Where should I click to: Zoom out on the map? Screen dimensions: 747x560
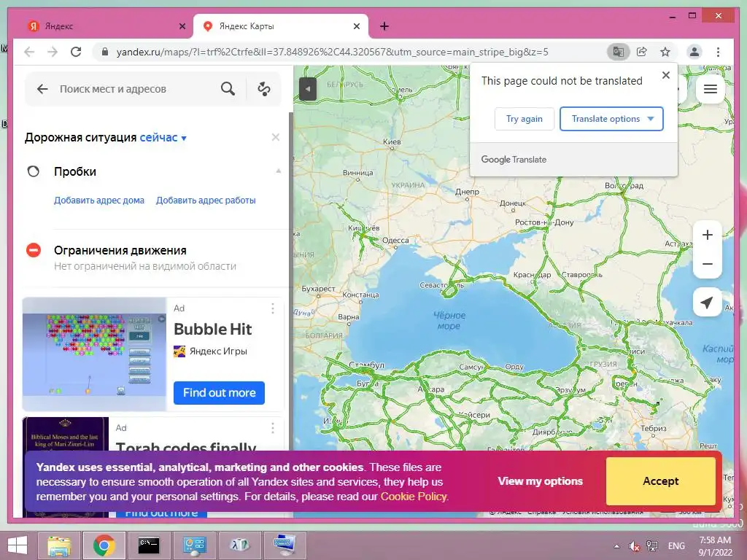coord(708,264)
